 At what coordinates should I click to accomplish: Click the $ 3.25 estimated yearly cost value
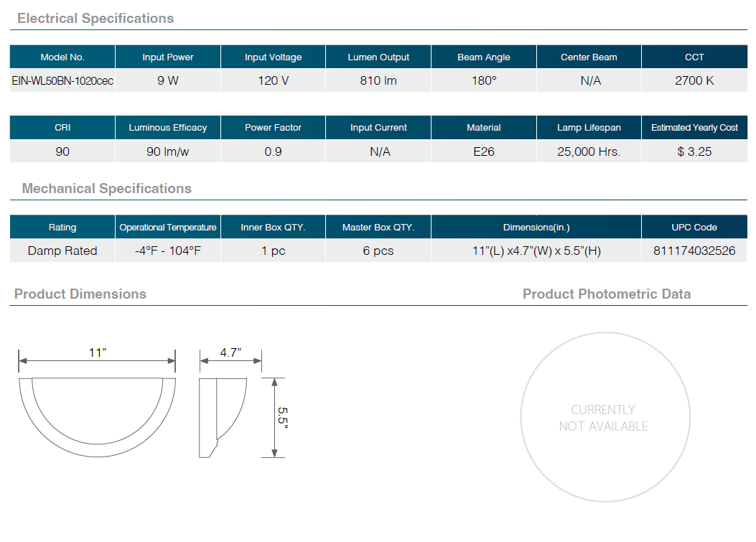point(694,151)
